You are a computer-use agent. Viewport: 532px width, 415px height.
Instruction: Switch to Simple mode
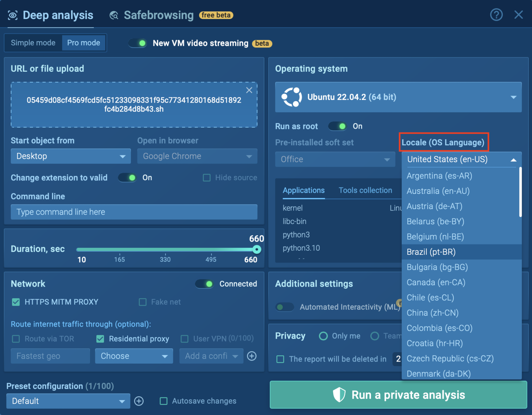(33, 43)
